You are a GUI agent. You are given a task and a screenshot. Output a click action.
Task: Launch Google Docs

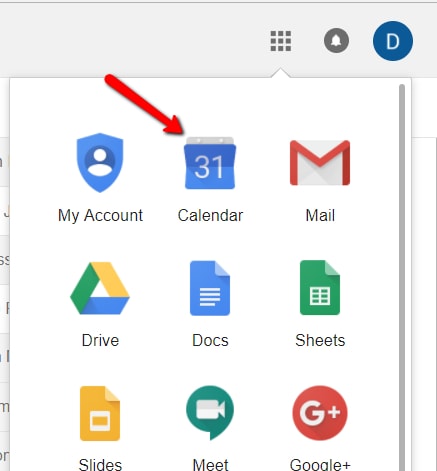tap(210, 288)
